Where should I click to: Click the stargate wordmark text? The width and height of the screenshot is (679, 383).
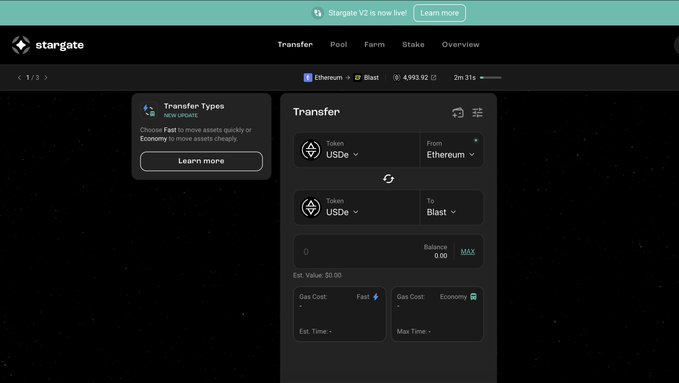(x=60, y=45)
